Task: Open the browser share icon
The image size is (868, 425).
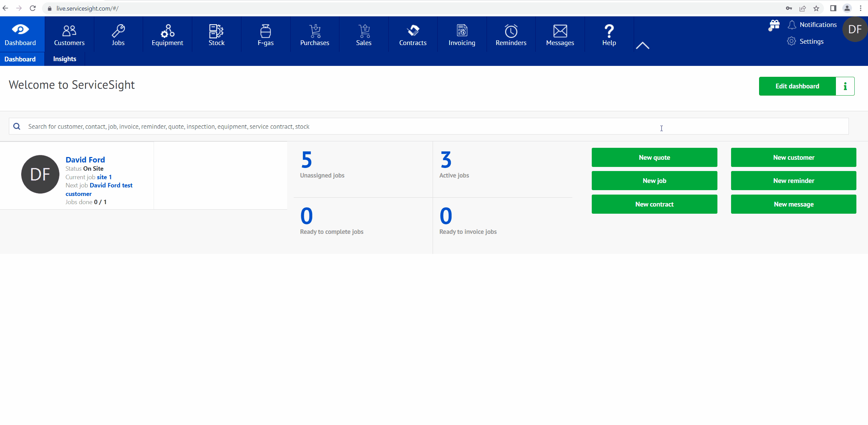Action: click(802, 8)
